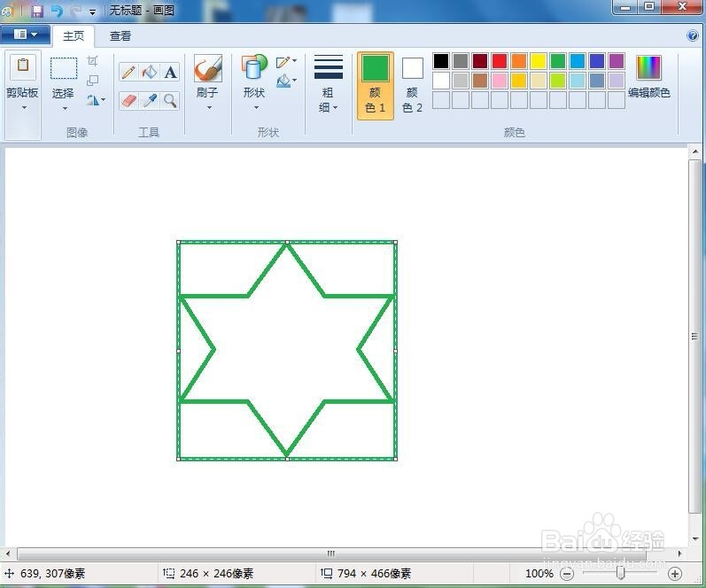Click the Undo arrow in title bar
Image resolution: width=706 pixels, height=588 pixels.
click(57, 11)
